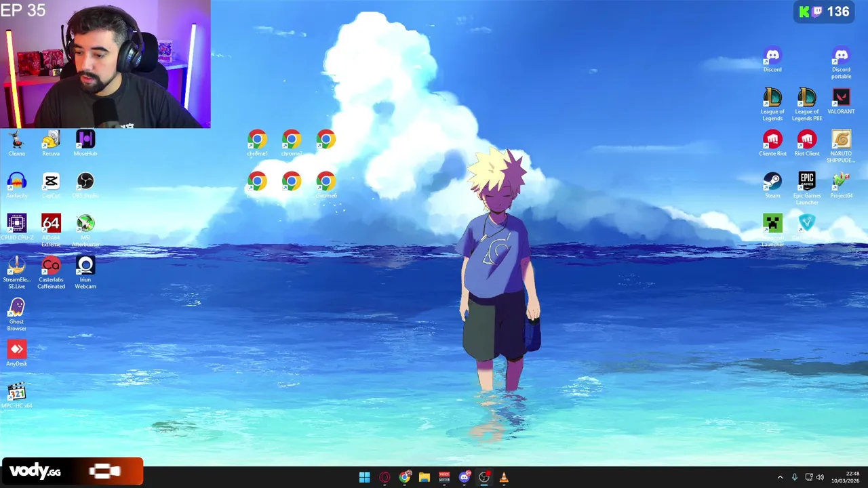The height and width of the screenshot is (488, 868).
Task: Open network settings tray icon
Action: tap(809, 477)
